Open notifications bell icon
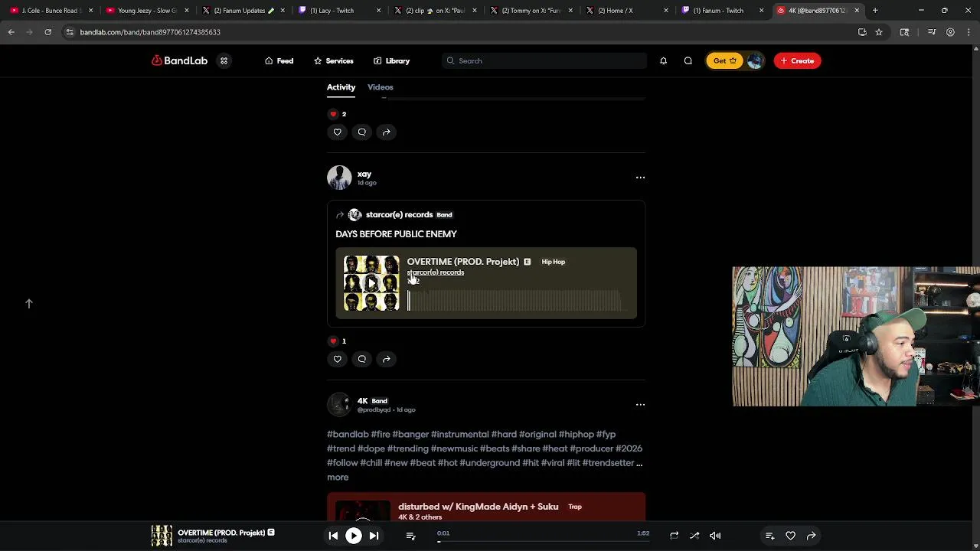Image resolution: width=980 pixels, height=551 pixels. pyautogui.click(x=663, y=60)
